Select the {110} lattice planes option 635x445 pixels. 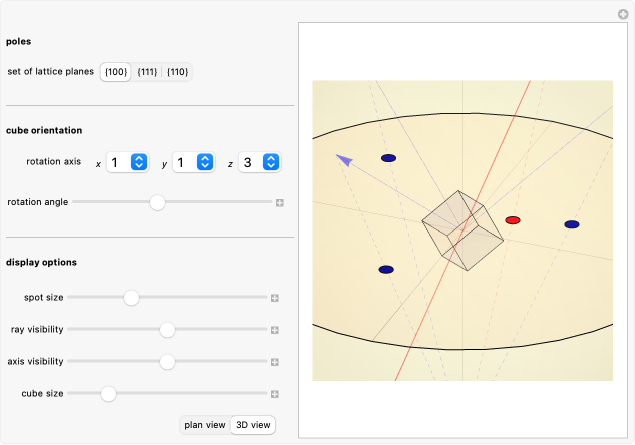[177, 72]
